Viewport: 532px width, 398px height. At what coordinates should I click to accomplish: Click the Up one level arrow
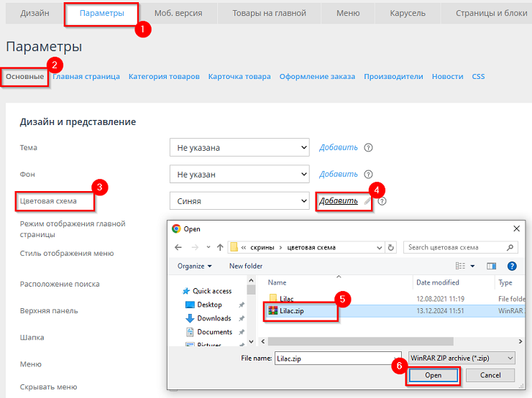[x=219, y=247]
